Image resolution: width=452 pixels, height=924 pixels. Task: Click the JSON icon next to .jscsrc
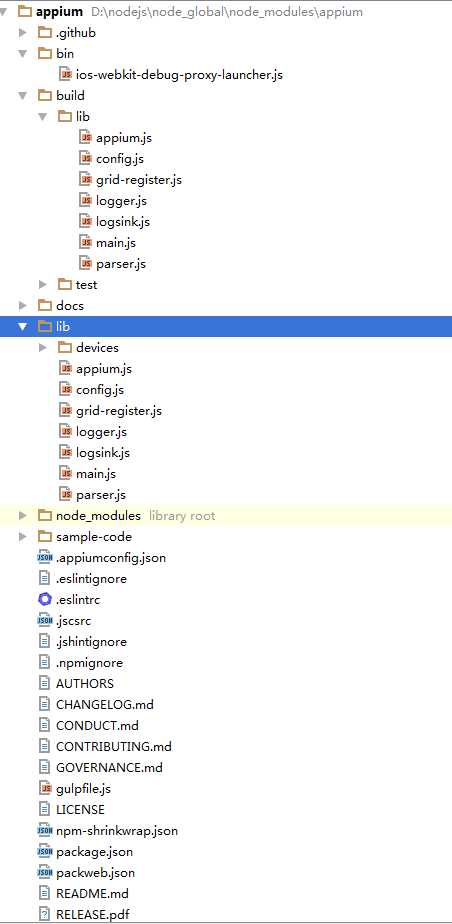pyautogui.click(x=45, y=621)
